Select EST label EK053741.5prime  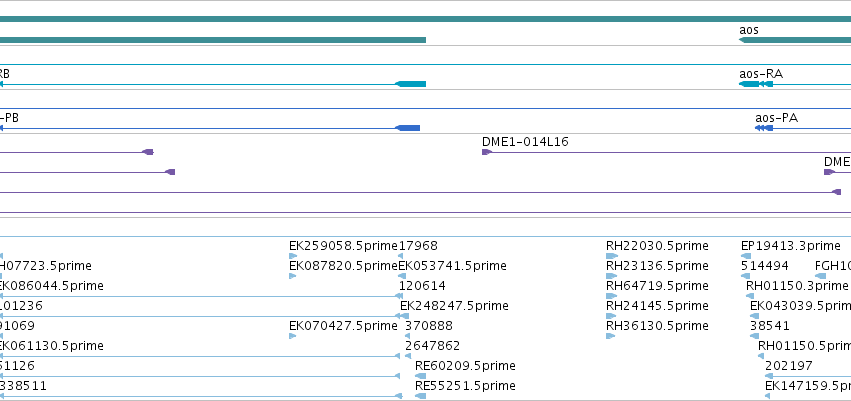tap(453, 266)
